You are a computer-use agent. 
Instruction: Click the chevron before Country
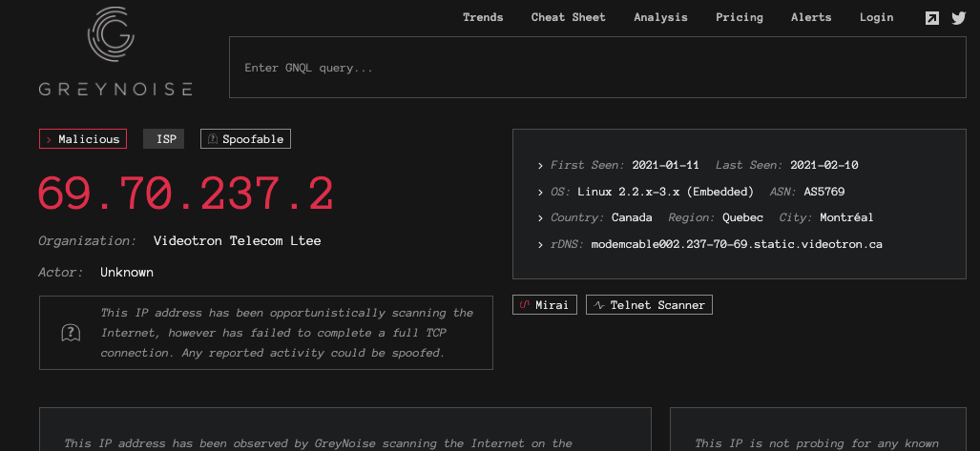click(x=540, y=218)
